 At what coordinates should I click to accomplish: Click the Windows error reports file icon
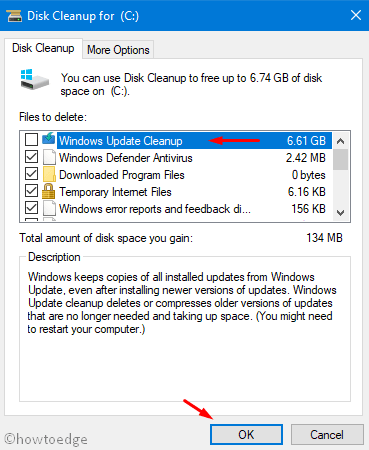click(x=49, y=208)
